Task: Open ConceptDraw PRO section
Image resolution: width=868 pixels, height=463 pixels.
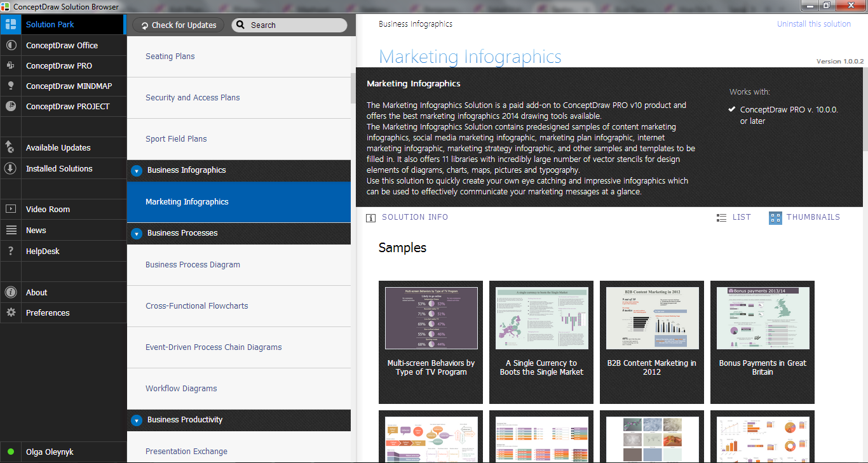Action: click(63, 66)
